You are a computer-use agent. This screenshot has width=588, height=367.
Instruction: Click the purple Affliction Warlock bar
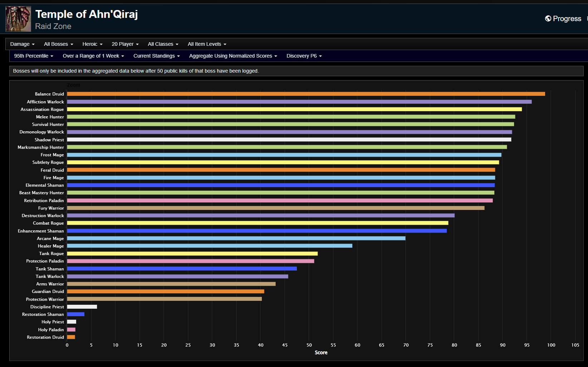299,102
